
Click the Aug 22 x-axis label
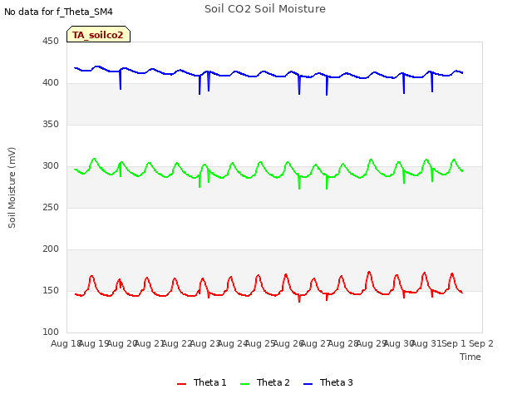point(177,343)
